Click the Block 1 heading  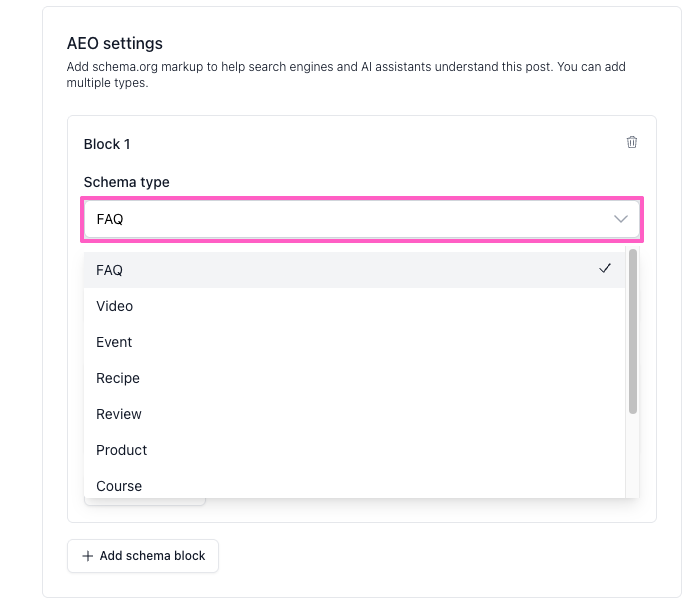107,144
